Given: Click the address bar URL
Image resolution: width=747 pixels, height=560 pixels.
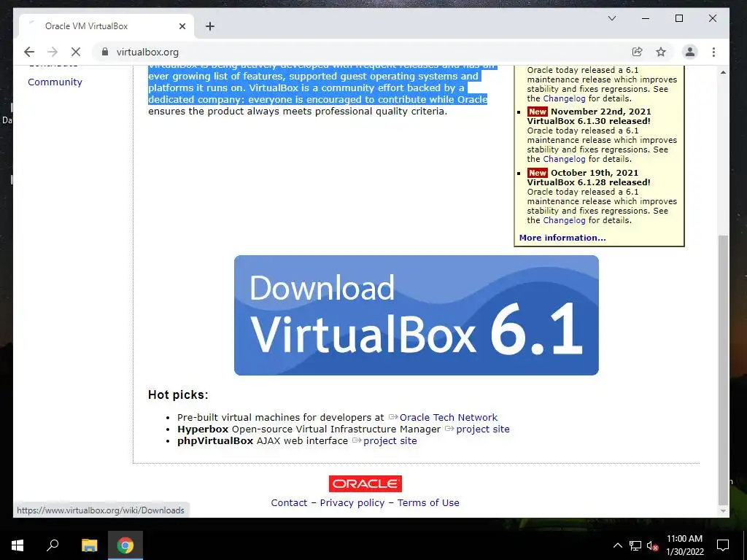Looking at the screenshot, I should (147, 52).
